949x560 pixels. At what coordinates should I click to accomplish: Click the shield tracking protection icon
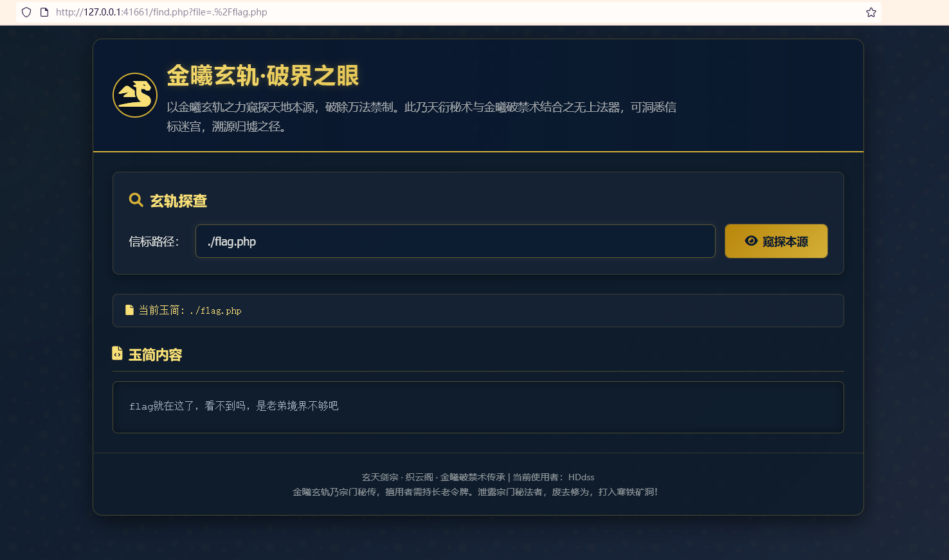point(26,12)
